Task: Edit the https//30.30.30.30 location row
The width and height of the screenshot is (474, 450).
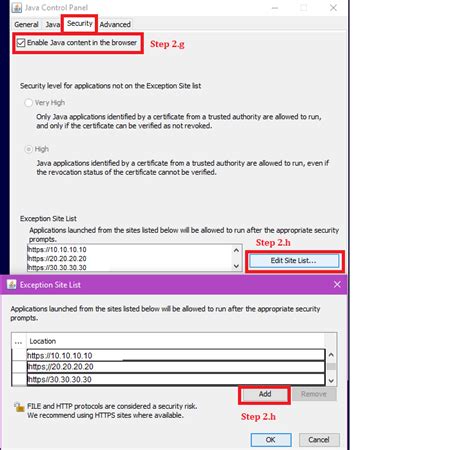Action: [176, 379]
